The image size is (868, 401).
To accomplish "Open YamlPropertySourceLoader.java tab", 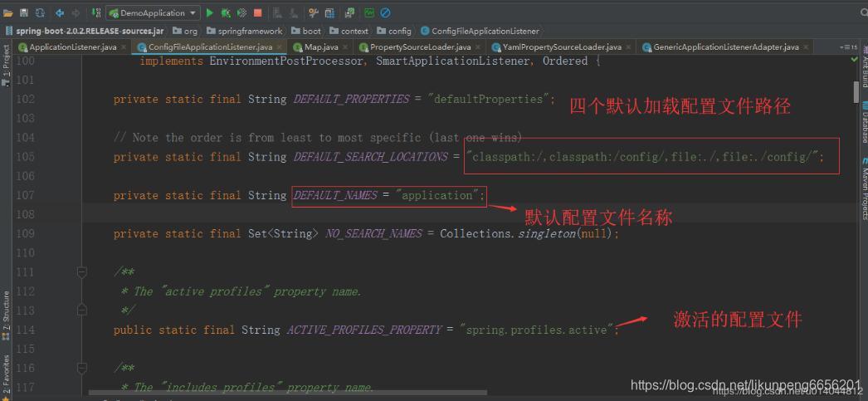I will (561, 47).
